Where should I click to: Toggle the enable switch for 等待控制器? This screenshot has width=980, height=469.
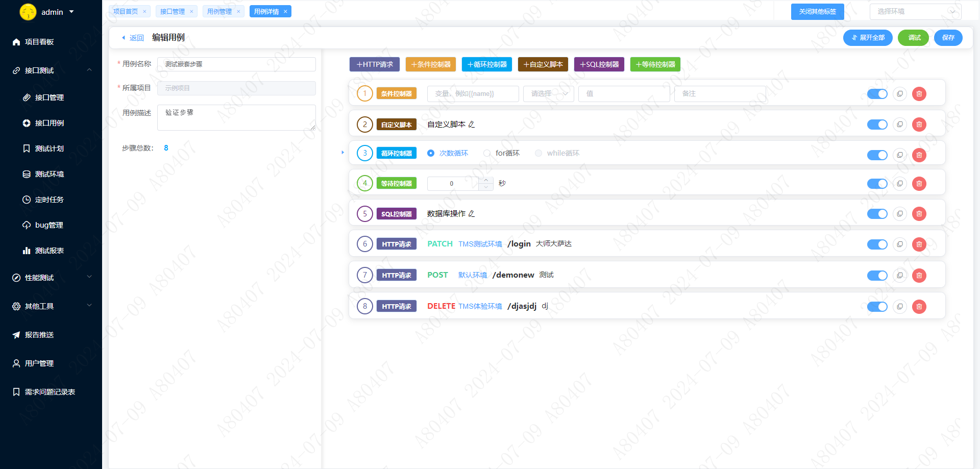coord(877,184)
